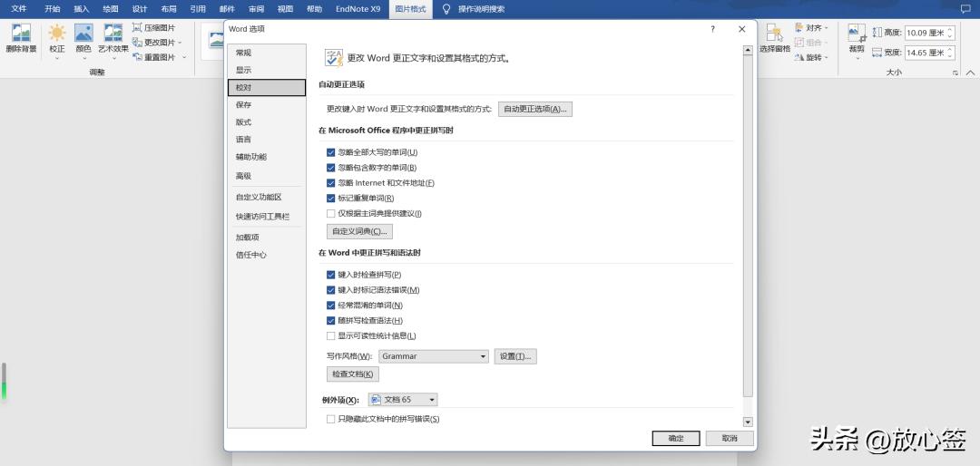Select Customize Ribbon (自定义功能区) category
Image resolution: width=980 pixels, height=466 pixels.
click(266, 198)
